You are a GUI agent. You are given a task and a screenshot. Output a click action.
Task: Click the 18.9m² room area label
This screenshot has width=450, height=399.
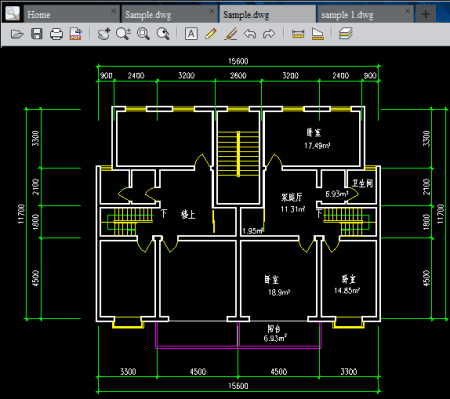click(279, 292)
